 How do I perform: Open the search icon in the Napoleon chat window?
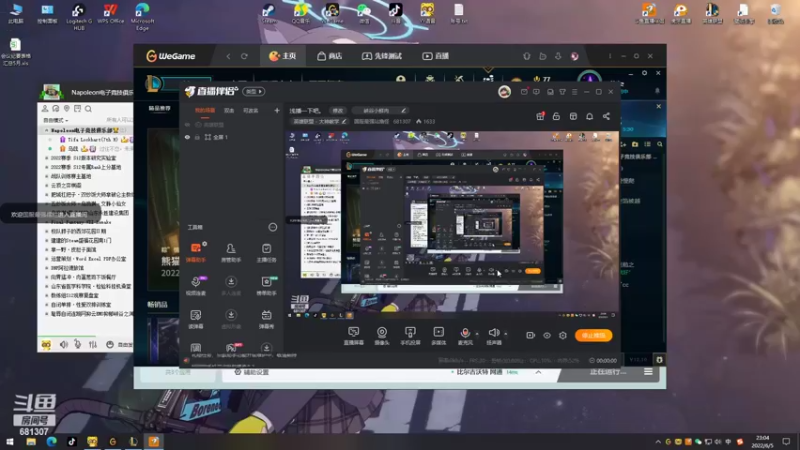(88, 109)
